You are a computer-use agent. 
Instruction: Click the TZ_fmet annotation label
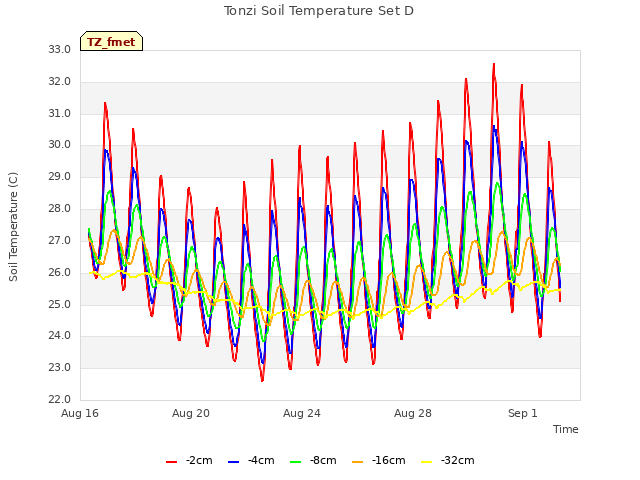[111, 42]
